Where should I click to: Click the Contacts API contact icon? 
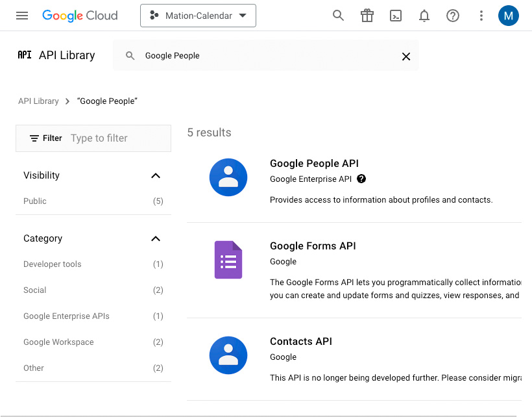(x=228, y=355)
